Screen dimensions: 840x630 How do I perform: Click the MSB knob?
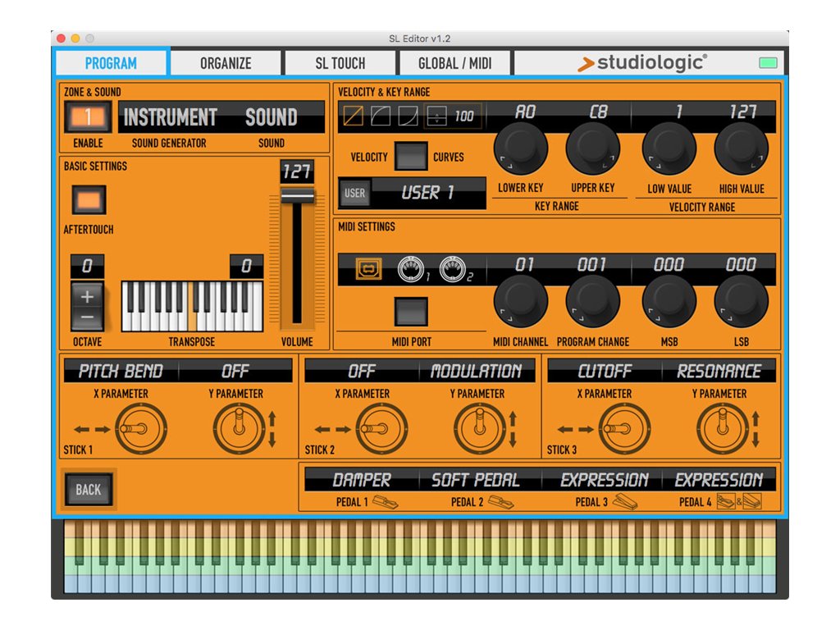[669, 300]
